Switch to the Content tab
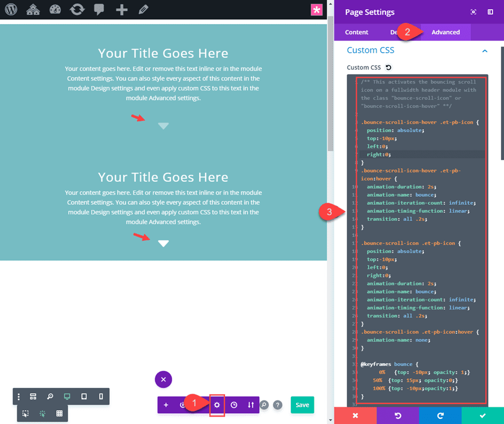Viewport: 504px width, 424px height. coord(356,32)
